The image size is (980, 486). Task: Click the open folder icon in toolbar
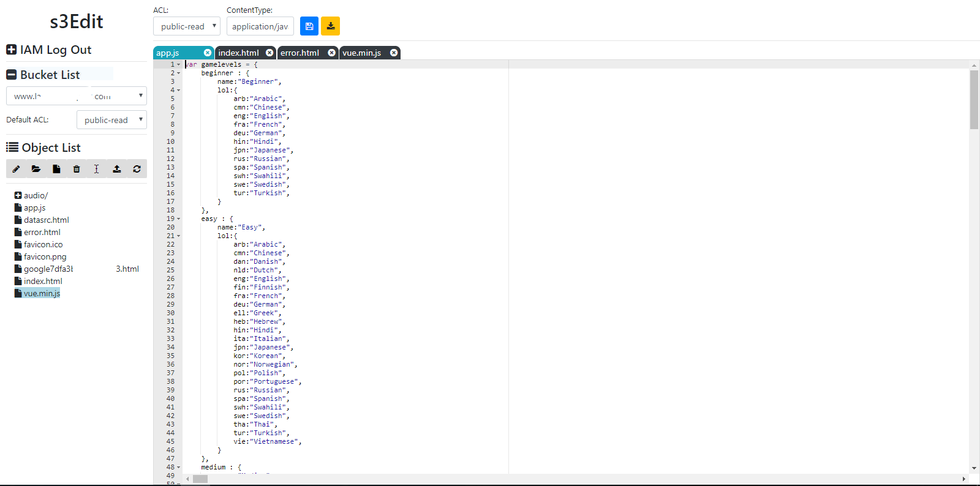pos(36,169)
